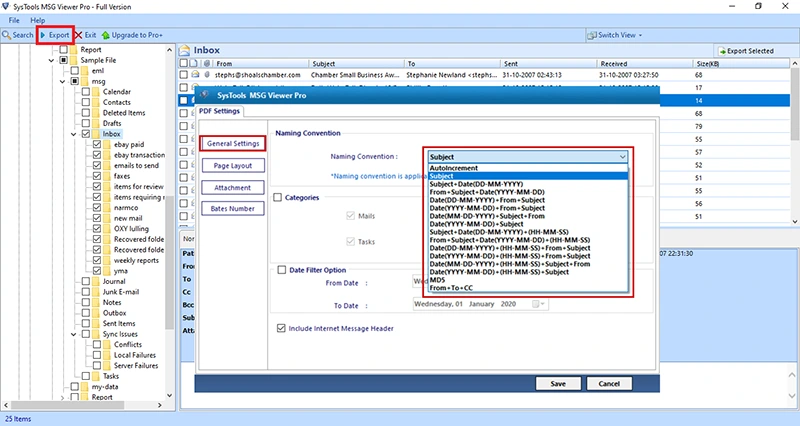Select the new mail folder
800x426 pixels.
point(128,218)
